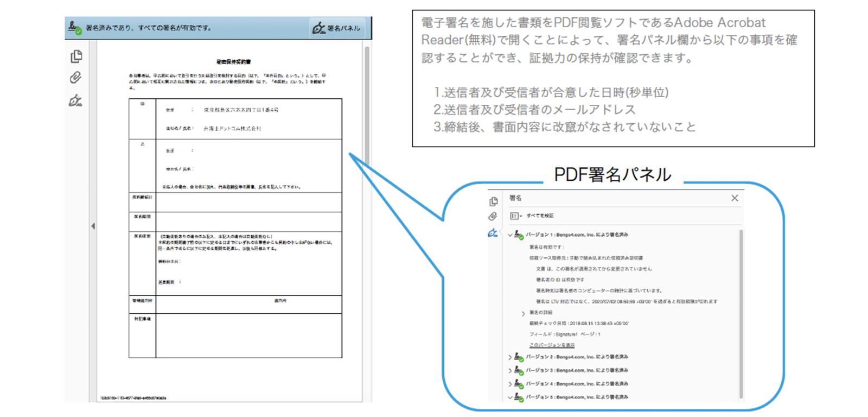Image resolution: width=868 pixels, height=417 pixels.
Task: Select バージョン 4 : Bengo4.com, Inc. row
Action: click(577, 384)
